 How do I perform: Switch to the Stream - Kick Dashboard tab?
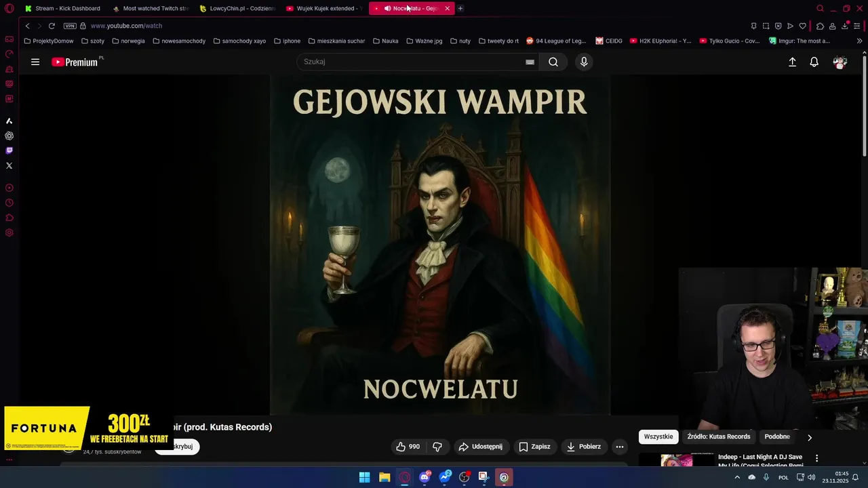62,8
